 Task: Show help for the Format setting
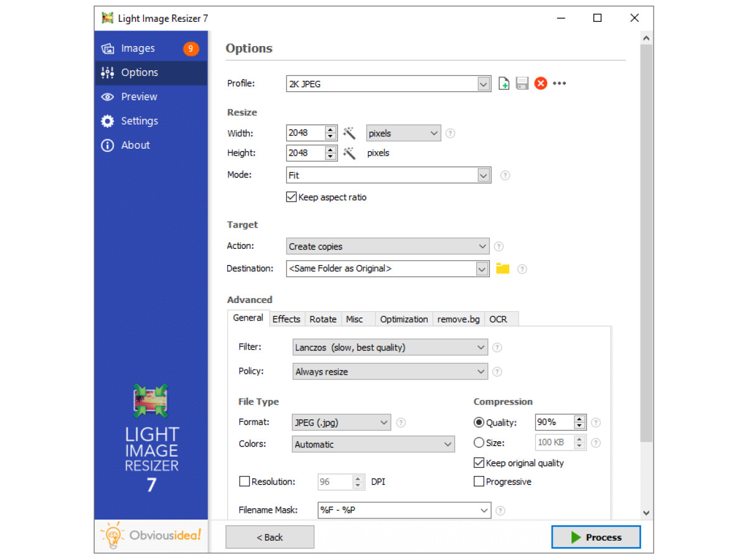click(x=401, y=422)
